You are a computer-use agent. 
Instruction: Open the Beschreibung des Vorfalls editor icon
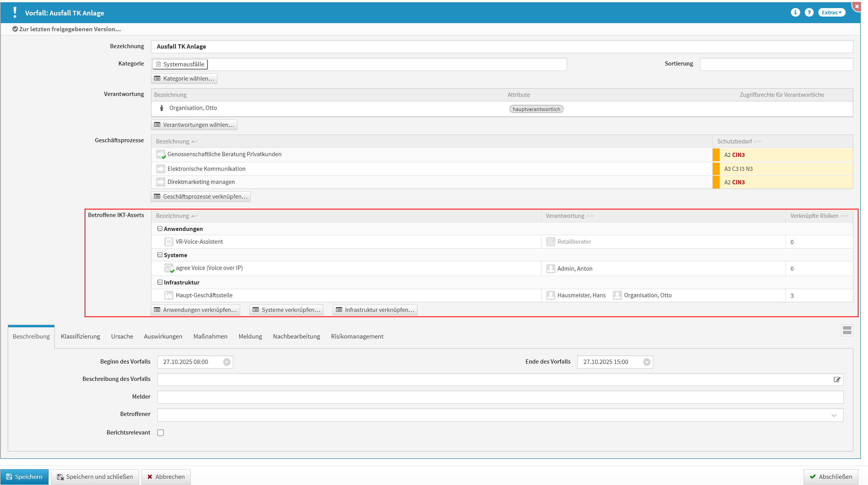(x=837, y=380)
